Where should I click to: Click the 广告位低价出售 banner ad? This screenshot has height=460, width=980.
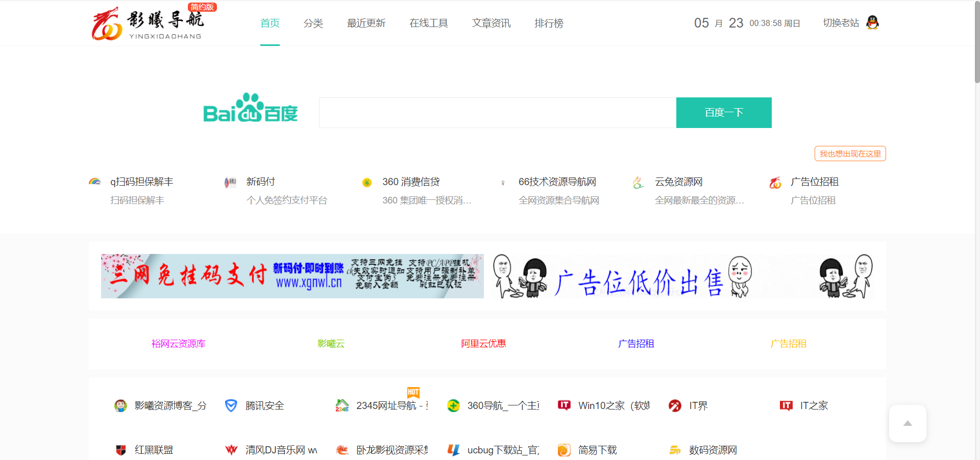pos(682,276)
